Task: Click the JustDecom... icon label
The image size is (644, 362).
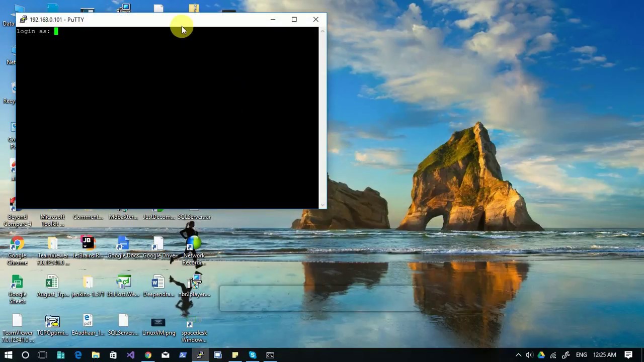Action: click(x=158, y=217)
